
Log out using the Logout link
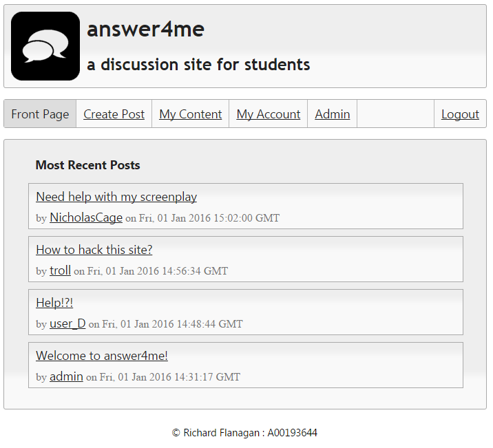(x=460, y=114)
